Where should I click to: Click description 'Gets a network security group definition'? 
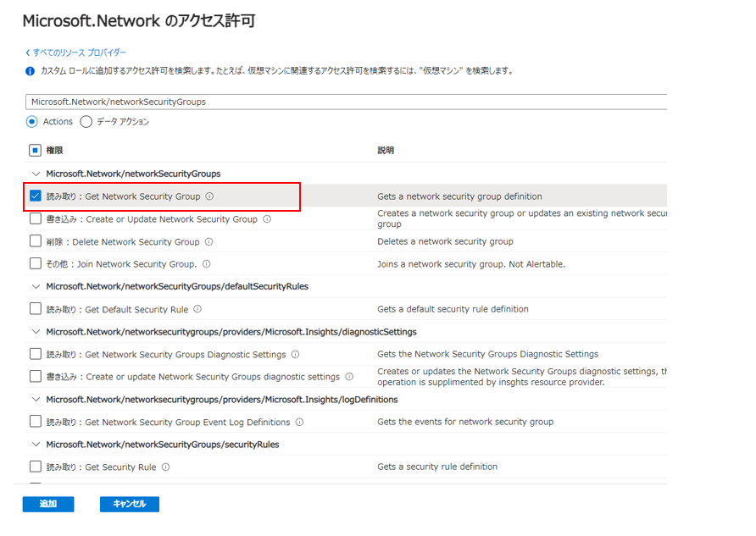[459, 196]
